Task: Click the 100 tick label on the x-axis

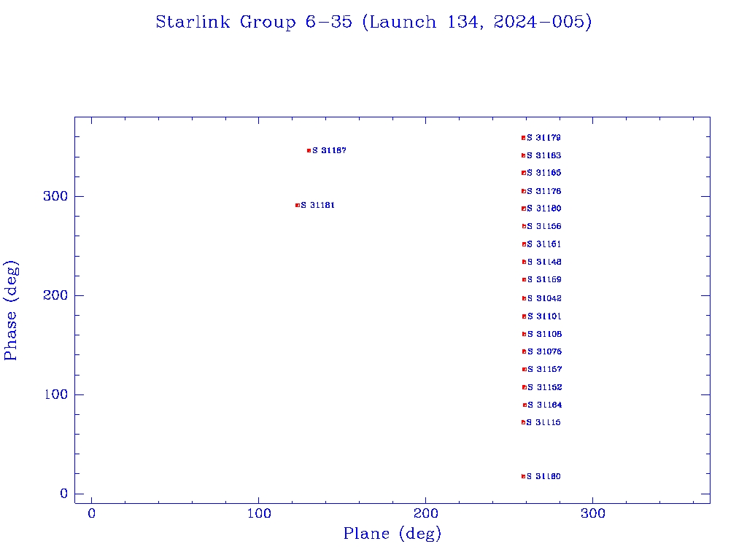Action: pyautogui.click(x=258, y=513)
